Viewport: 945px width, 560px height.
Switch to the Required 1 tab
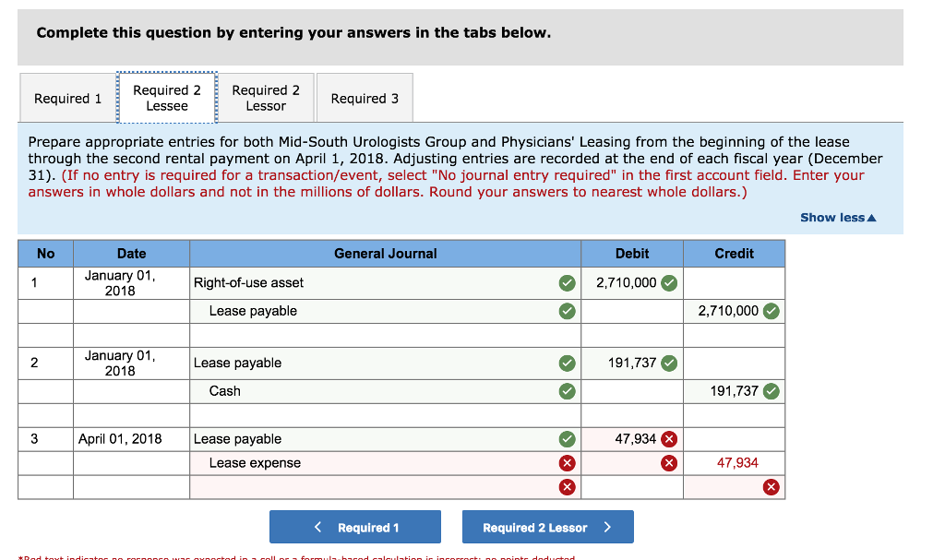click(66, 97)
